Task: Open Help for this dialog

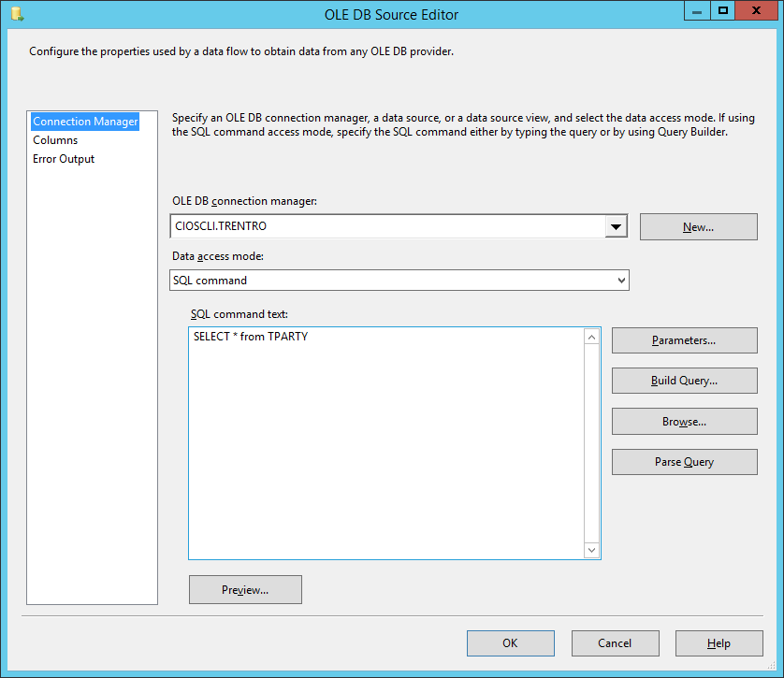Action: [719, 643]
